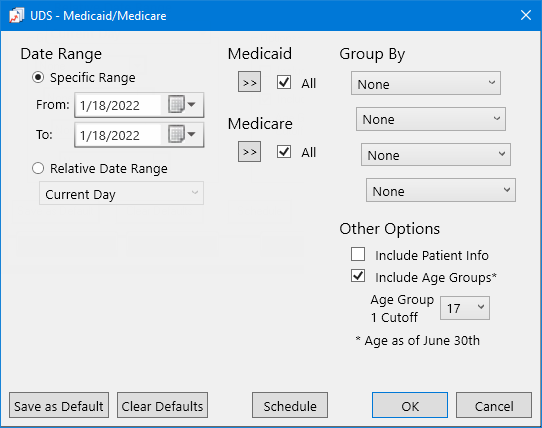542x428 pixels.
Task: Select the Specific Range radio button
Action: click(x=38, y=77)
